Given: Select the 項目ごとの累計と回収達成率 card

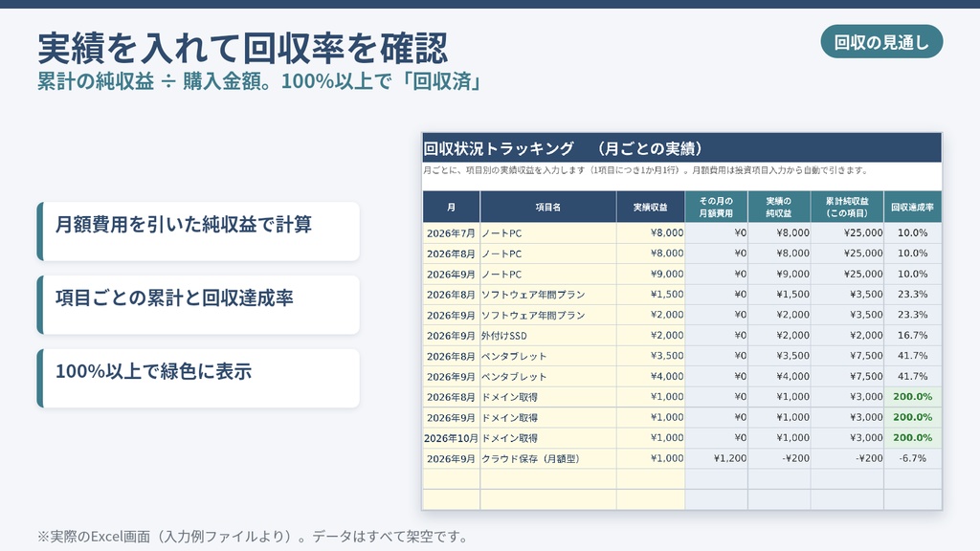Looking at the screenshot, I should pyautogui.click(x=198, y=305).
